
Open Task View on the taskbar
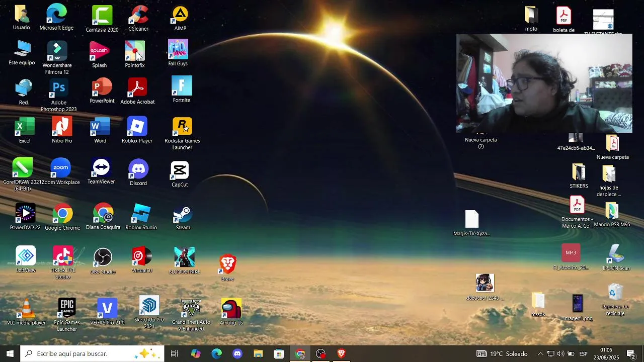pos(175,353)
